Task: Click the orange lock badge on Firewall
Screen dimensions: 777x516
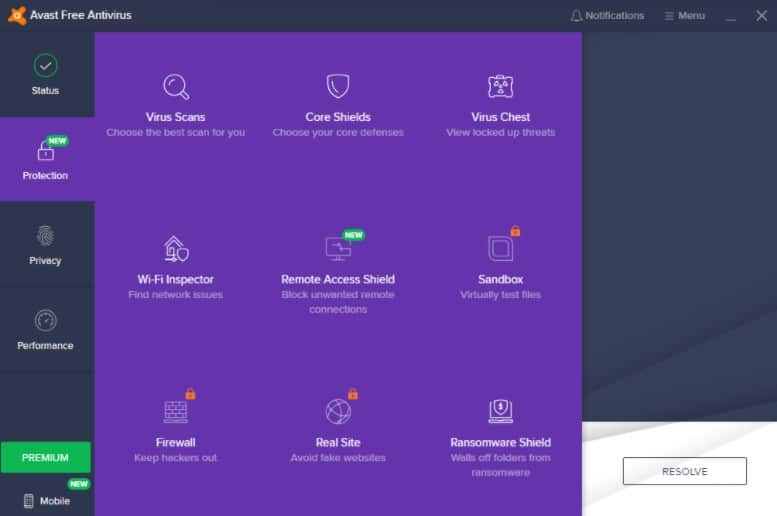Action: (190, 394)
